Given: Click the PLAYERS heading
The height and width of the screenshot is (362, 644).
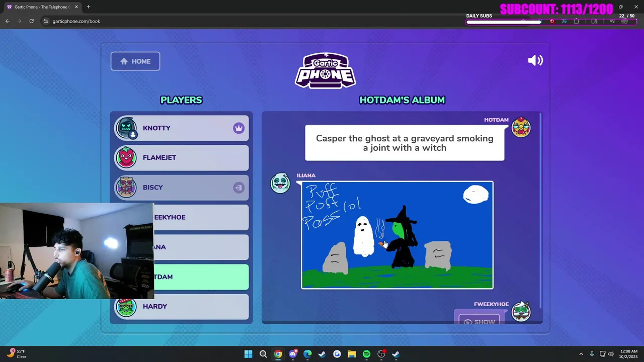Looking at the screenshot, I should [181, 100].
